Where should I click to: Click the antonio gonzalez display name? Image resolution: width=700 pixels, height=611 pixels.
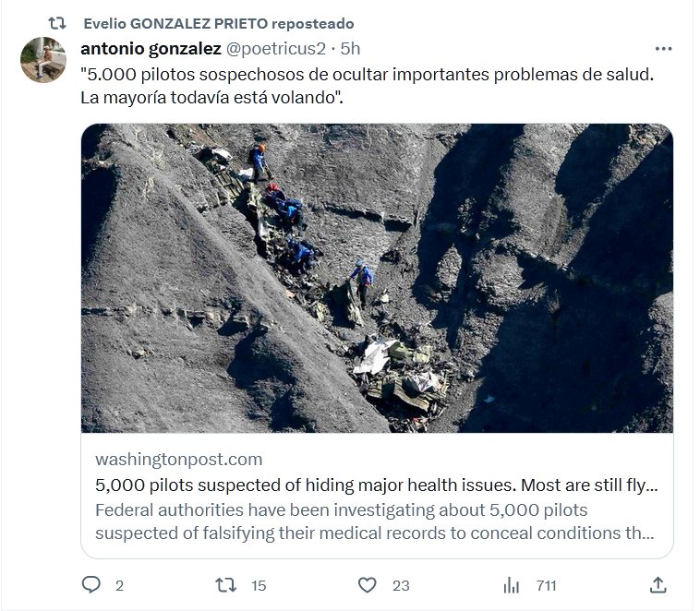(151, 48)
